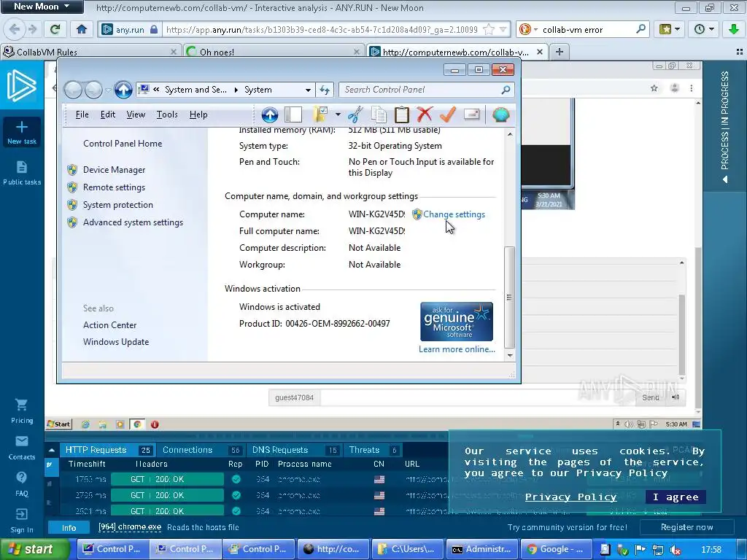Open the System breadcrumb address dropdown arrow
This screenshot has height=560, width=747.
pos(309,90)
